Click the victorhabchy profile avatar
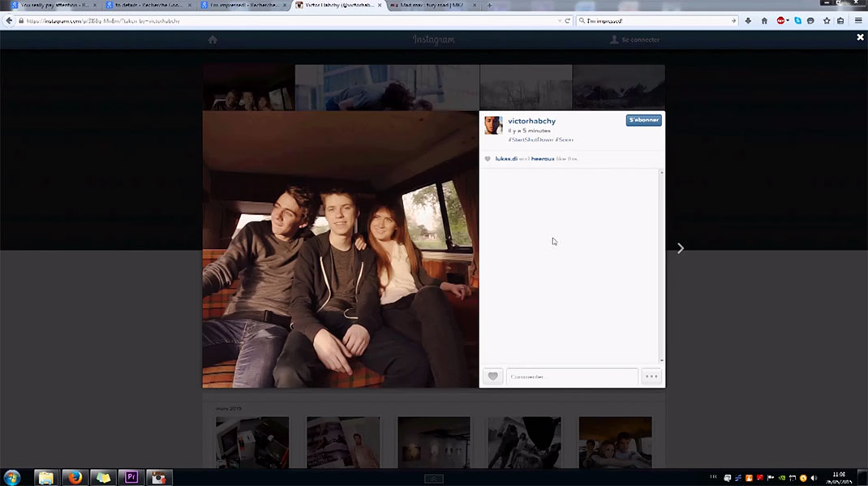 [x=493, y=125]
